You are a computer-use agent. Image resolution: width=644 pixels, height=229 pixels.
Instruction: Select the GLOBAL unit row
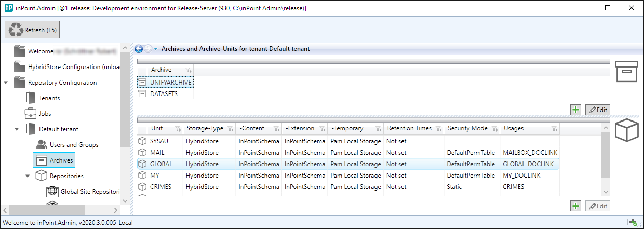pyautogui.click(x=348, y=164)
